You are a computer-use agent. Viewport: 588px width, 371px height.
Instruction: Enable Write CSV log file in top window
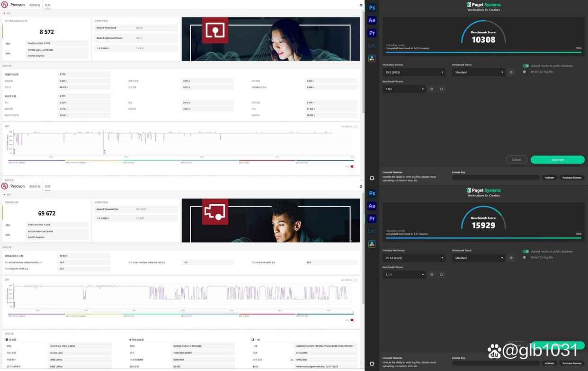coord(525,72)
